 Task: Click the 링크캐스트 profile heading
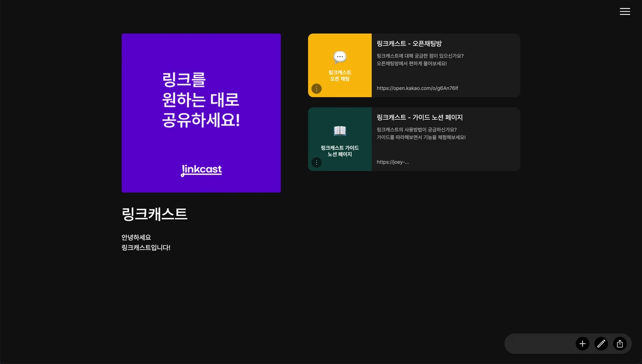coord(155,214)
